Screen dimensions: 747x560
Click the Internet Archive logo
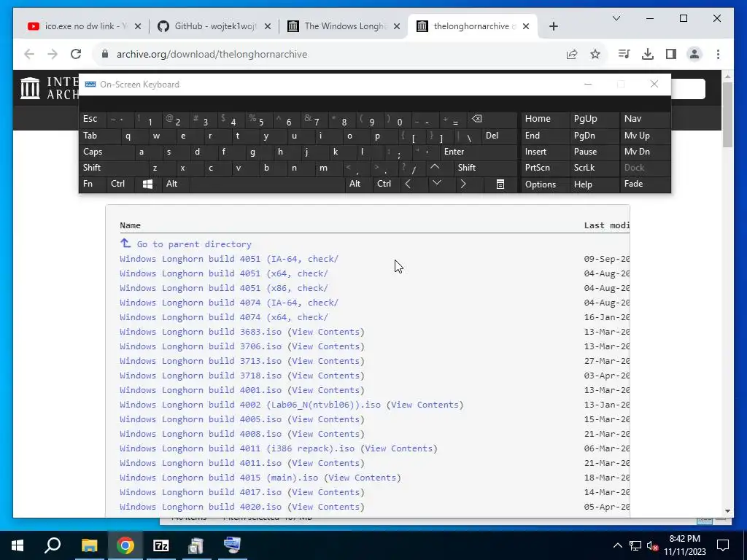coord(30,88)
